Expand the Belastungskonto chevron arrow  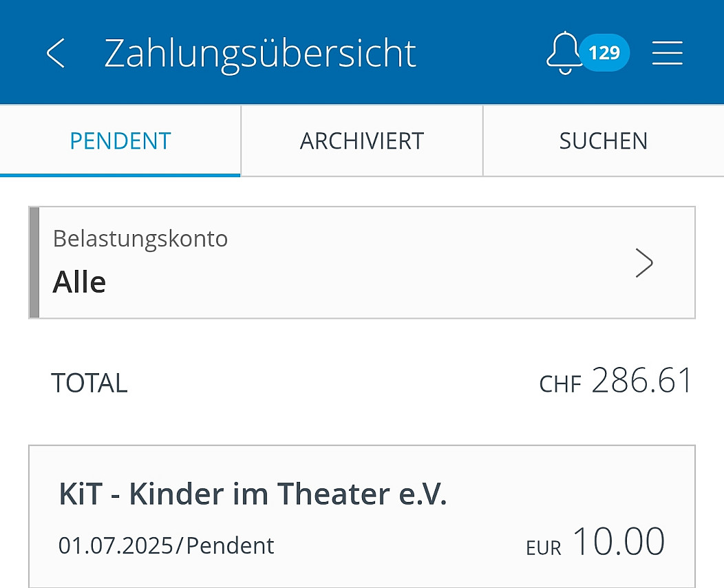[643, 263]
